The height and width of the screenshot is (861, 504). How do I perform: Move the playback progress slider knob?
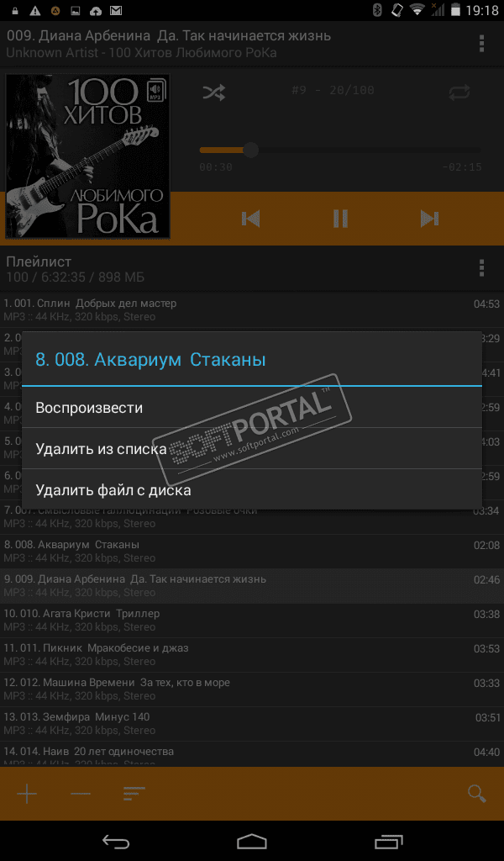[250, 150]
